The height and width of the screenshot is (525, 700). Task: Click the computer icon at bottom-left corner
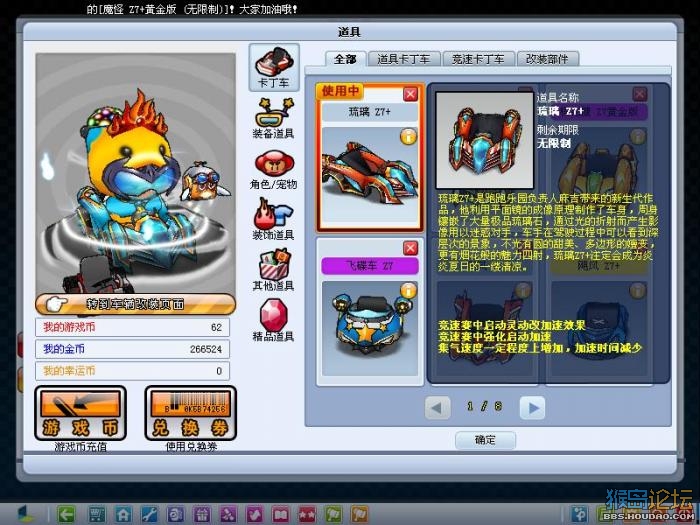26,515
